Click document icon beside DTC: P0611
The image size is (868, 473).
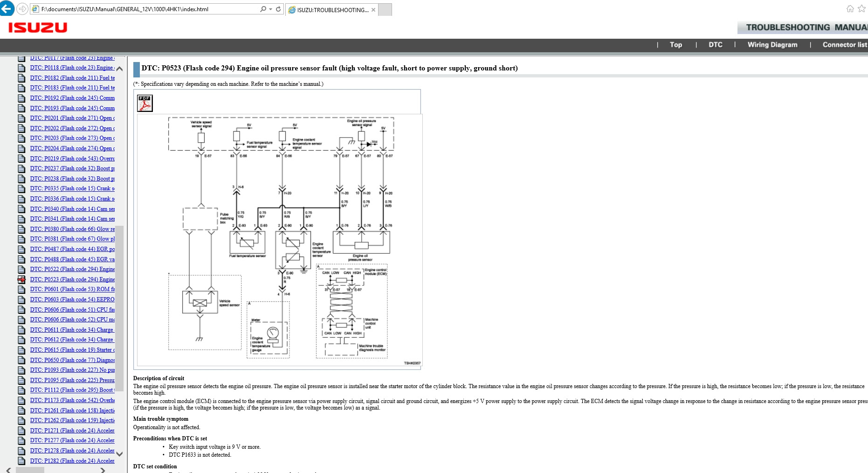point(21,330)
